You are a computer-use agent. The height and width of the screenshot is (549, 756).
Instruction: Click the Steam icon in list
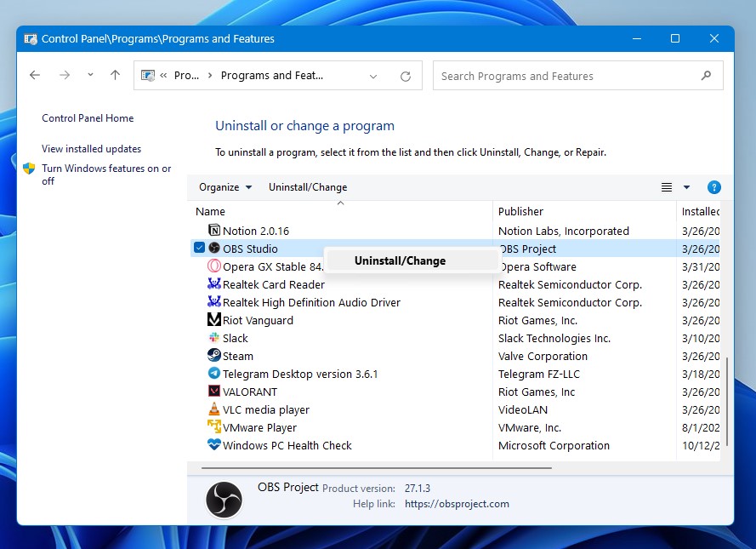tap(214, 355)
